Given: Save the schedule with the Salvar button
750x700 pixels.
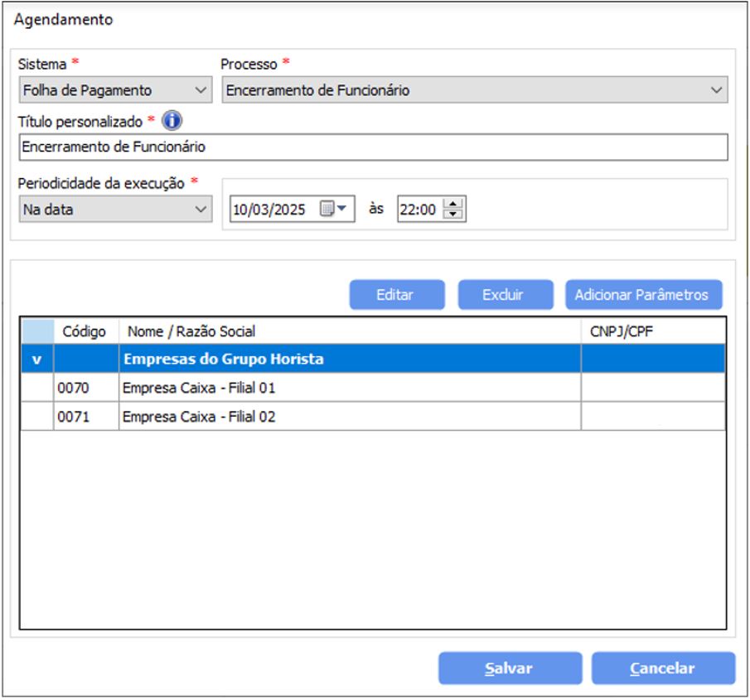Looking at the screenshot, I should 510,668.
